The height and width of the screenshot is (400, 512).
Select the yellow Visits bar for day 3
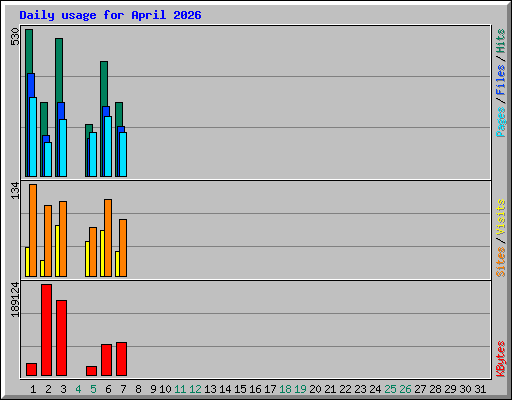click(x=57, y=251)
